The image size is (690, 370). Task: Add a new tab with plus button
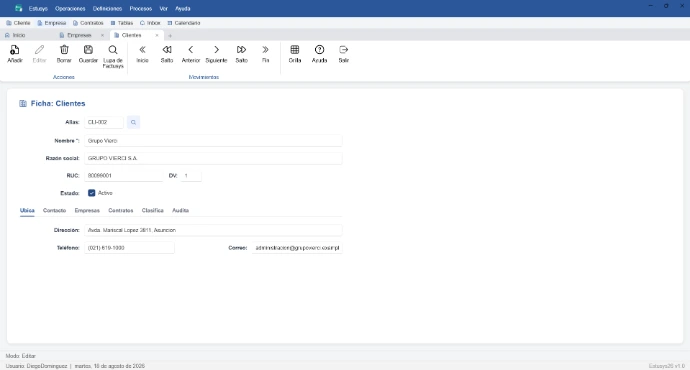170,36
